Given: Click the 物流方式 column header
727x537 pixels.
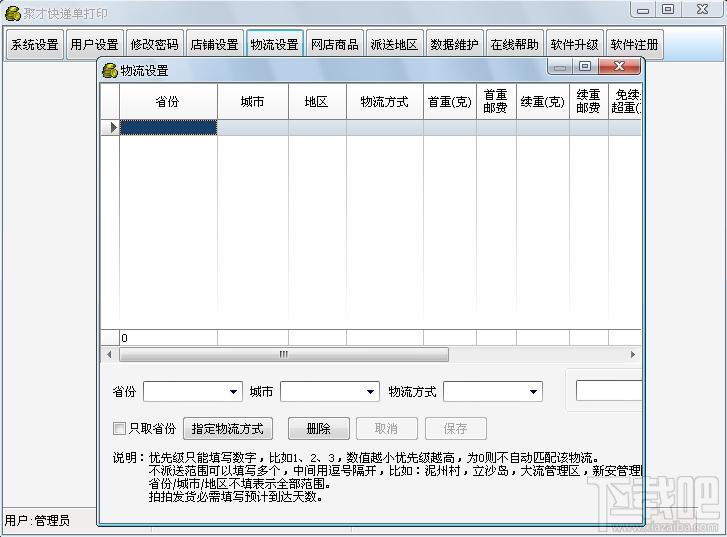Looking at the screenshot, I should pyautogui.click(x=385, y=102).
